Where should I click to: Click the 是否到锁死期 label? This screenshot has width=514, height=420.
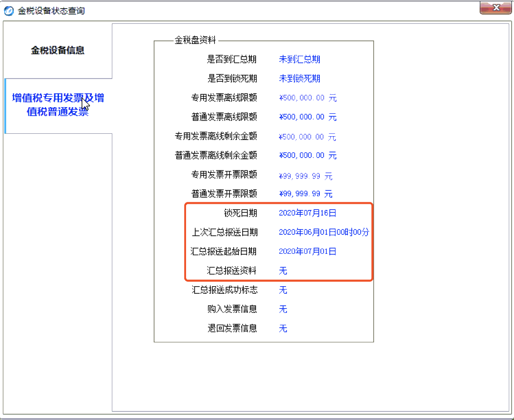coord(232,79)
